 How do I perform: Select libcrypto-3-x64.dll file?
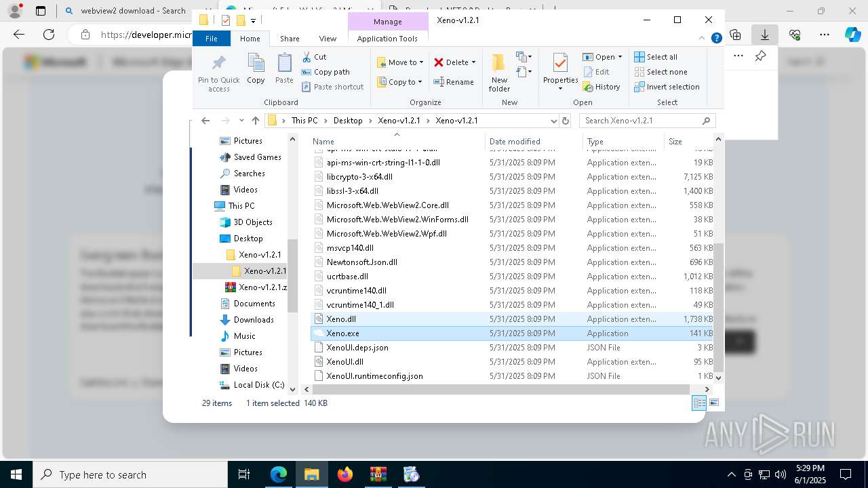[x=359, y=177]
